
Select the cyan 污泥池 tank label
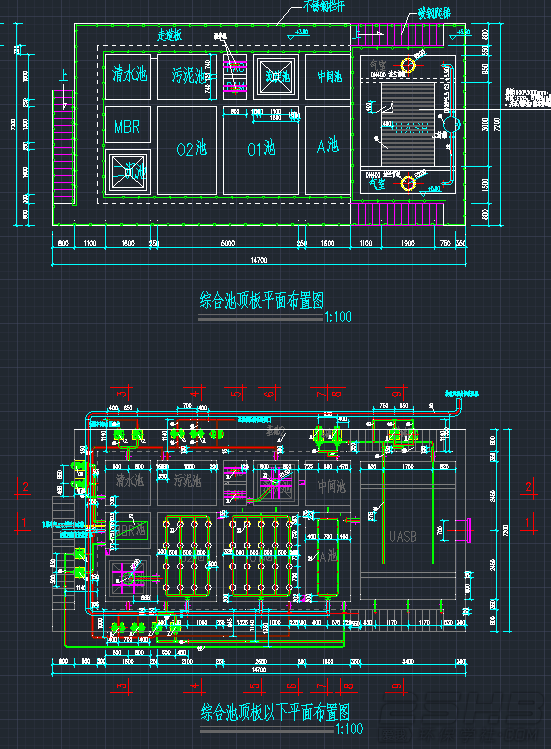(188, 75)
